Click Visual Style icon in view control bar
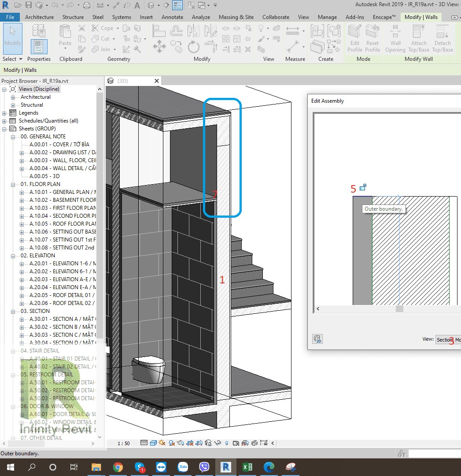The width and height of the screenshot is (461, 476). (x=153, y=443)
